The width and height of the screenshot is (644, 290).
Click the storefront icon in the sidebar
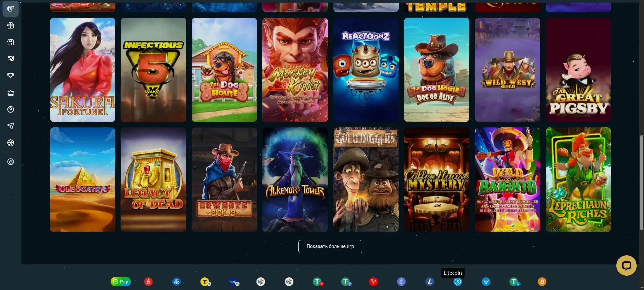pyautogui.click(x=11, y=42)
